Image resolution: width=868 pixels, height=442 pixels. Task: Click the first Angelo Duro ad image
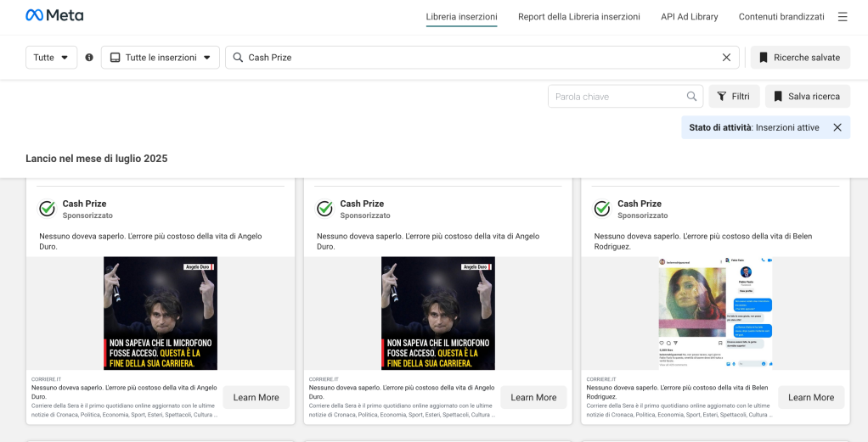(x=161, y=313)
